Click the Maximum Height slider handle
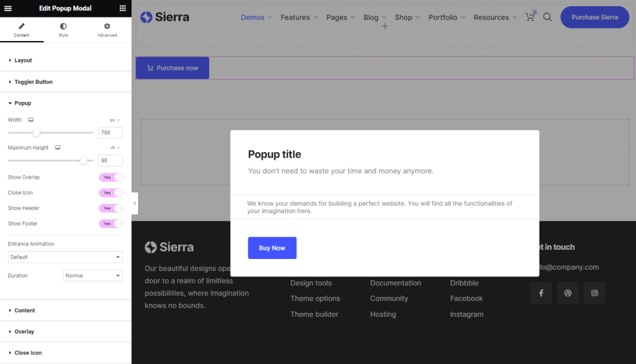Viewport: 636px width, 364px height. pos(84,161)
